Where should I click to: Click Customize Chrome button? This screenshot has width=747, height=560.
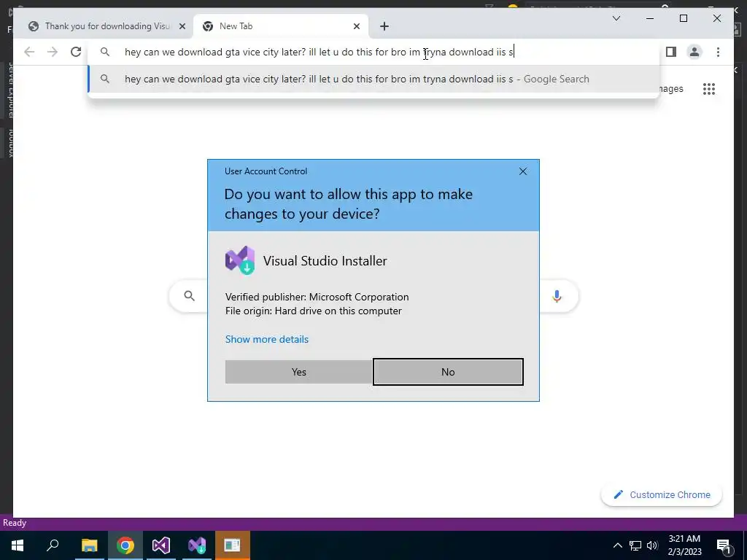pyautogui.click(x=661, y=495)
